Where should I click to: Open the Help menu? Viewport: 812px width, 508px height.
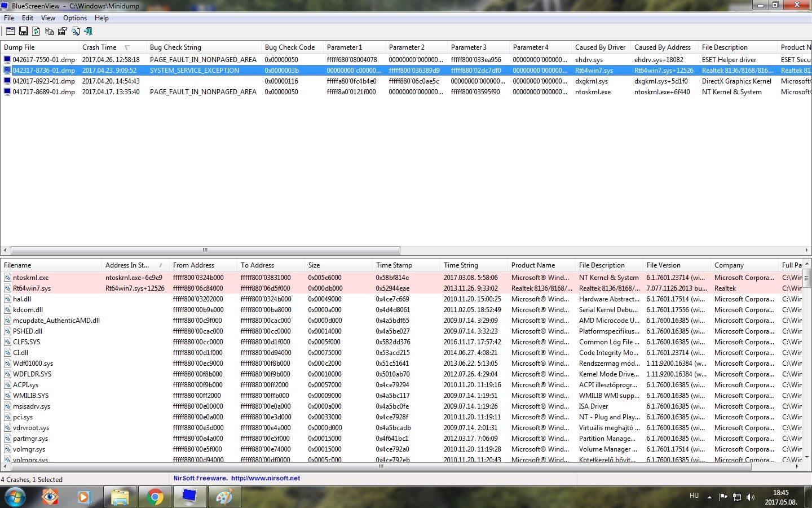(x=101, y=18)
